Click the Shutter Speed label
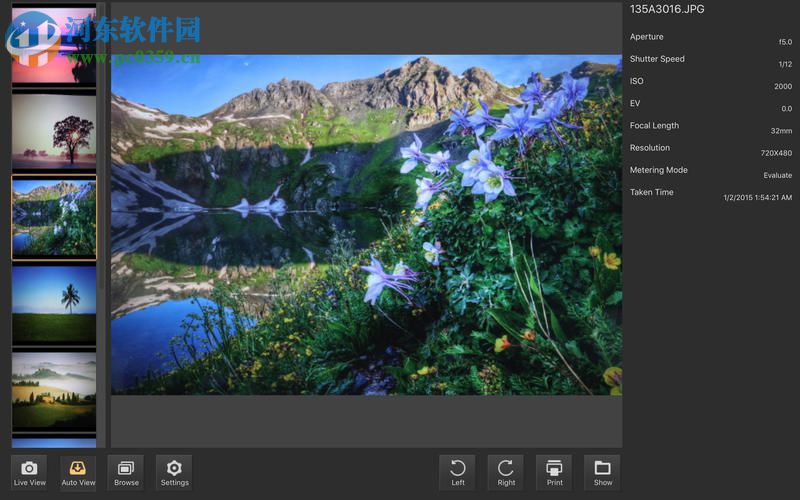The width and height of the screenshot is (800, 500). 657,59
